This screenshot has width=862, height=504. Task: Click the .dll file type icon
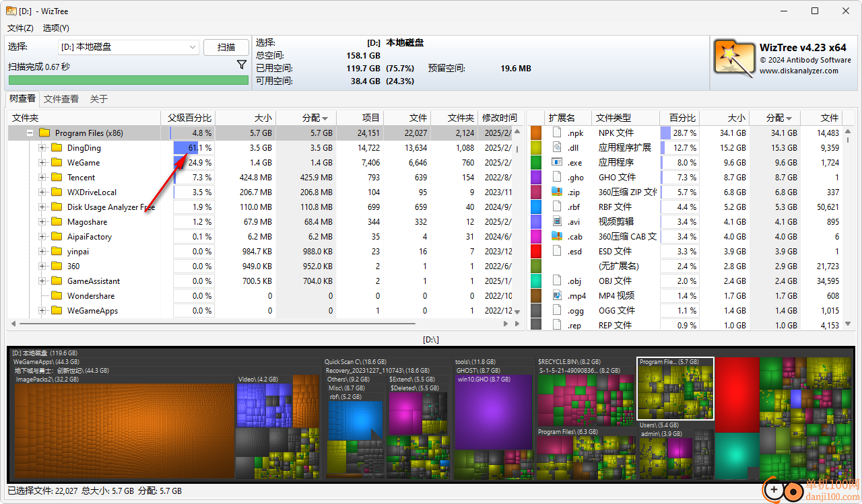557,147
